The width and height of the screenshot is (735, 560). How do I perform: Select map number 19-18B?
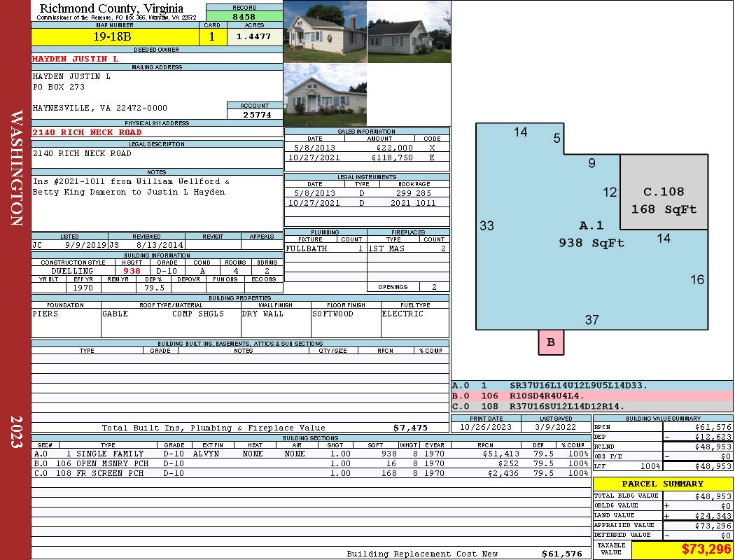point(112,36)
